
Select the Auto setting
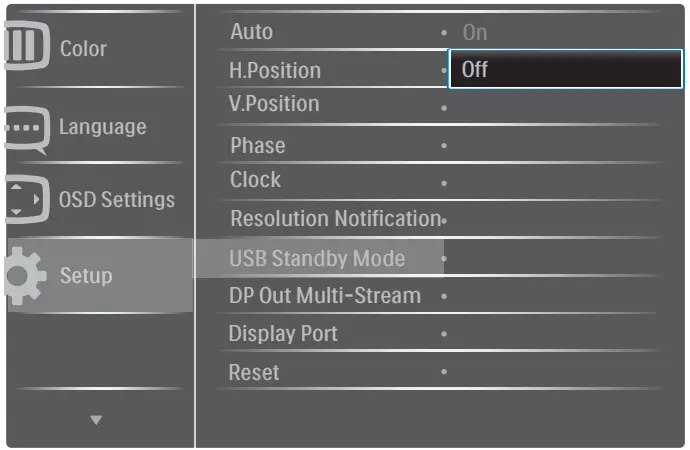coord(251,32)
